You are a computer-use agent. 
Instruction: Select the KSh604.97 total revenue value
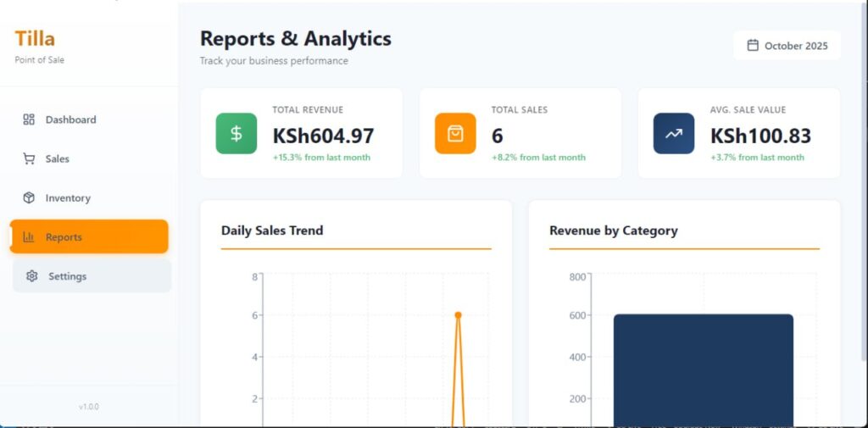click(323, 136)
